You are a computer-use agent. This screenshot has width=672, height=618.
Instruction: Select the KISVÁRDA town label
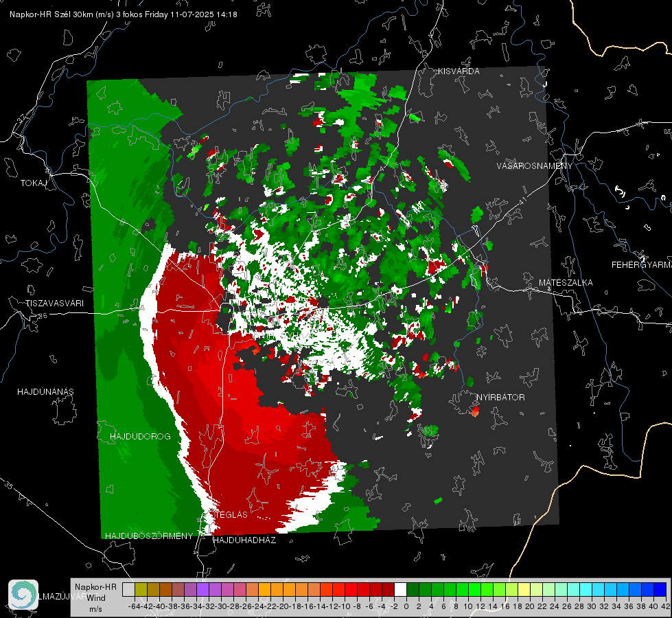[x=459, y=71]
